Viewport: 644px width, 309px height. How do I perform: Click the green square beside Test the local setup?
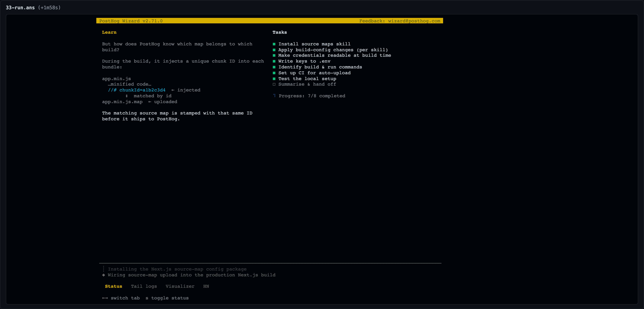coord(274,79)
